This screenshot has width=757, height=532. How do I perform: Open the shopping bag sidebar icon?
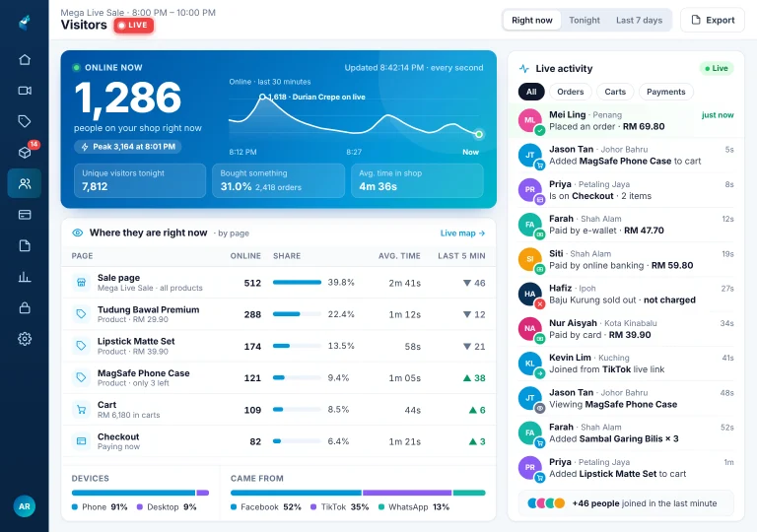coord(25,308)
